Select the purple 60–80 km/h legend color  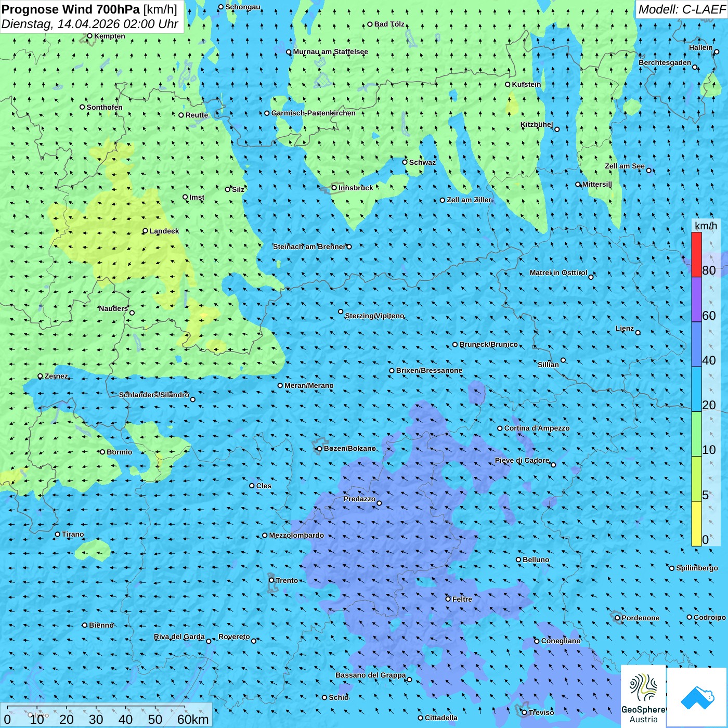point(696,300)
